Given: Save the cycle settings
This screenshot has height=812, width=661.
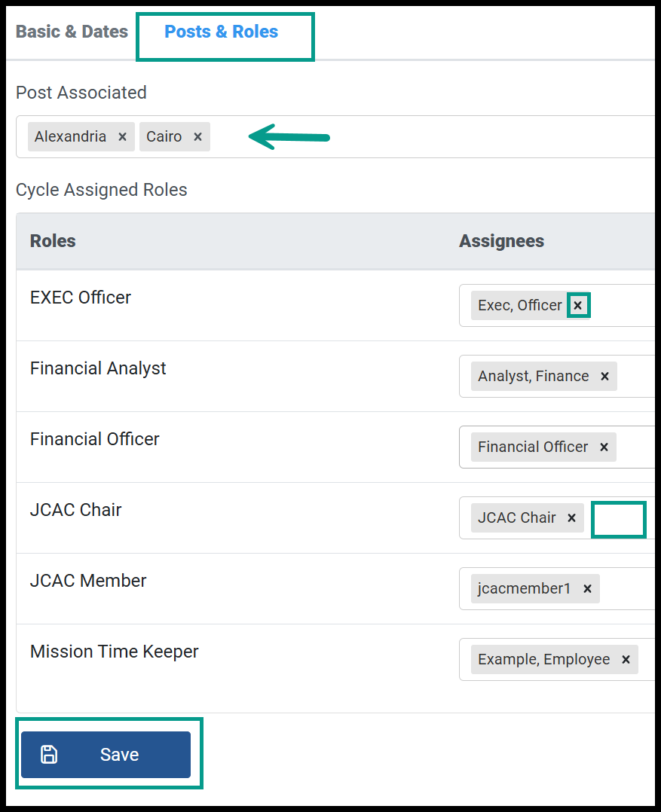Looking at the screenshot, I should point(106,755).
